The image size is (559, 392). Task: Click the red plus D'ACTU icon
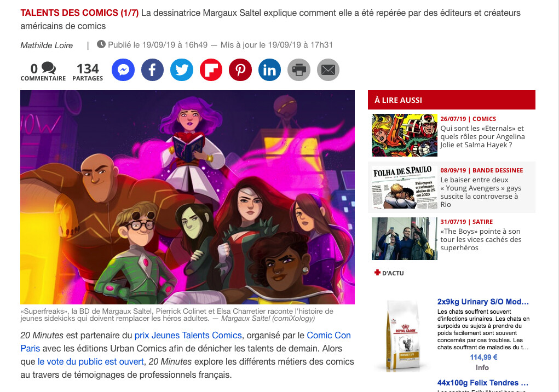click(x=378, y=273)
